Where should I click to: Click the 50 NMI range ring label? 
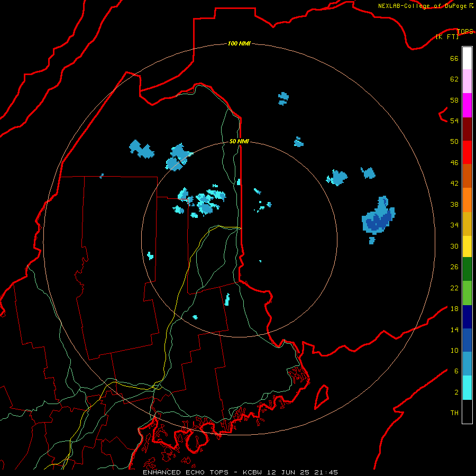(x=239, y=141)
